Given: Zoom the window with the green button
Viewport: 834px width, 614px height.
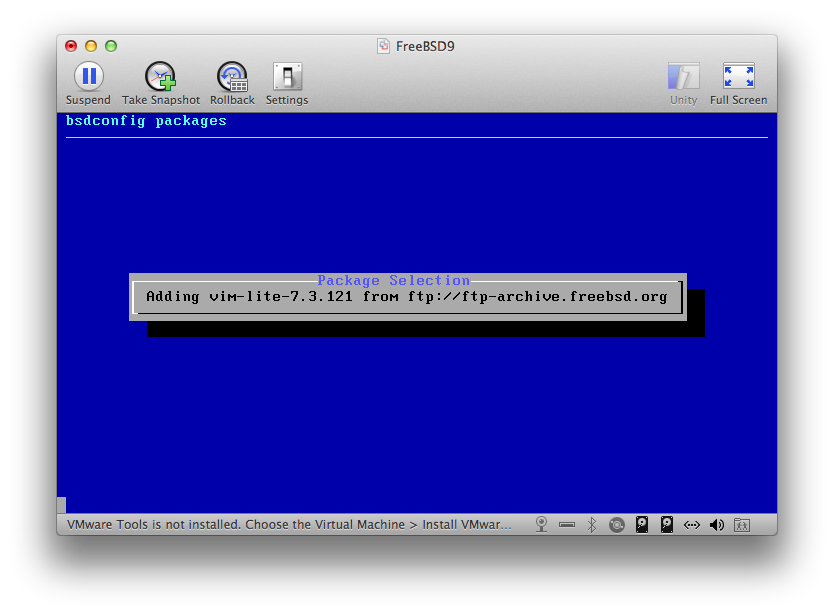Looking at the screenshot, I should pyautogui.click(x=111, y=46).
